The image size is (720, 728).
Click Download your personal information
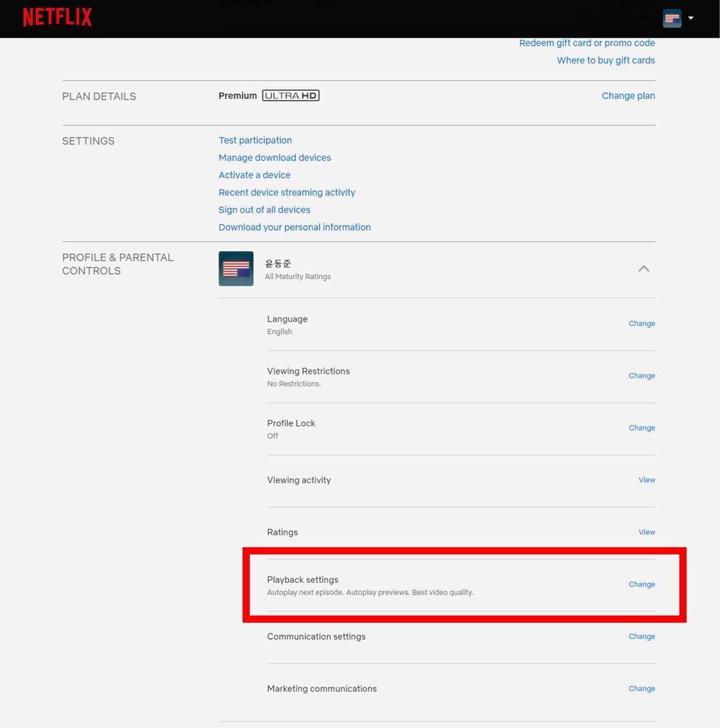(x=295, y=227)
